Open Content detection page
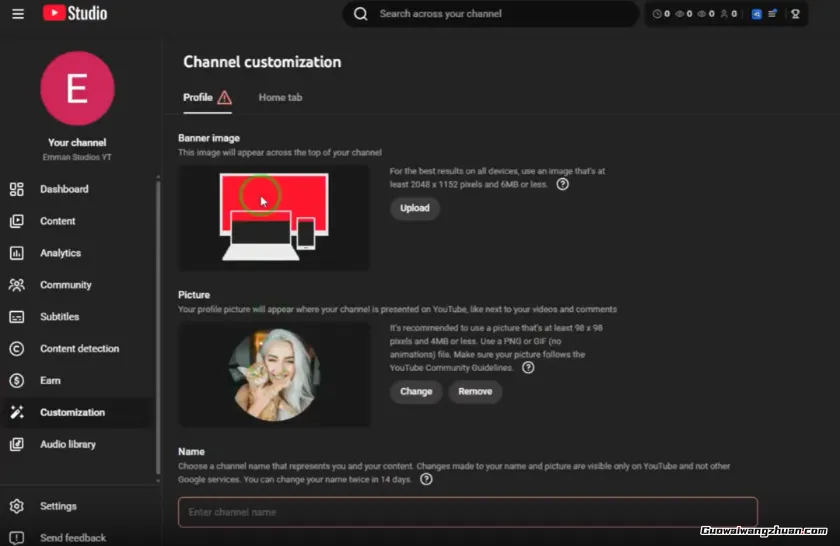The height and width of the screenshot is (546, 840). coord(79,349)
